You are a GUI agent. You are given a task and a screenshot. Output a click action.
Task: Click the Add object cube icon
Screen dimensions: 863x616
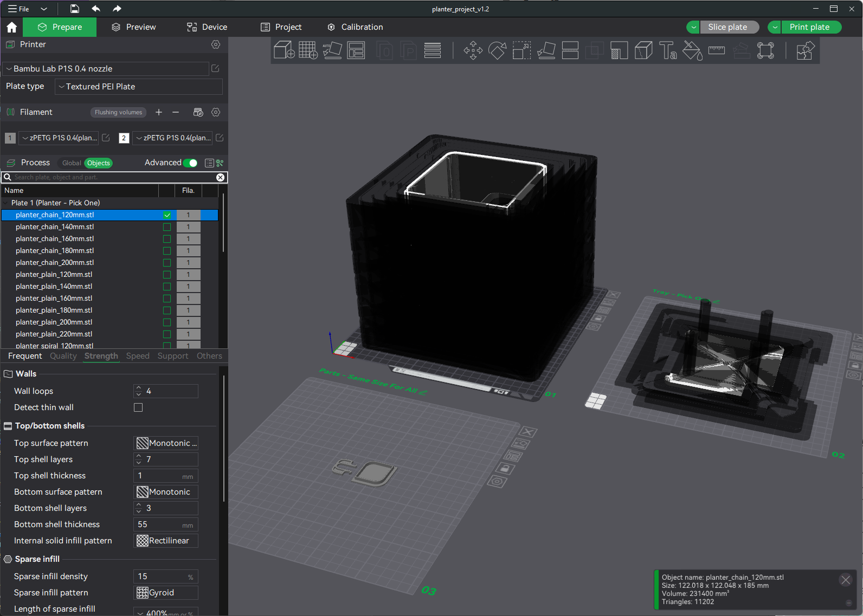tap(284, 50)
